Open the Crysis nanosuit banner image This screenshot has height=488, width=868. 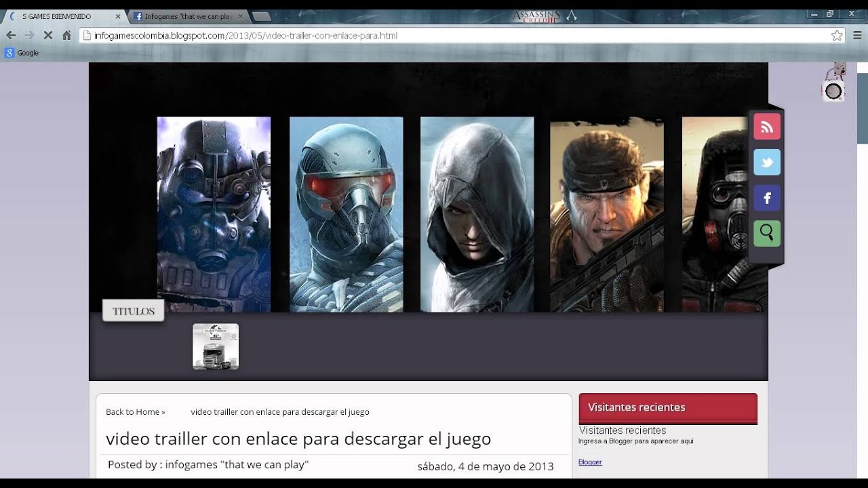(x=346, y=214)
